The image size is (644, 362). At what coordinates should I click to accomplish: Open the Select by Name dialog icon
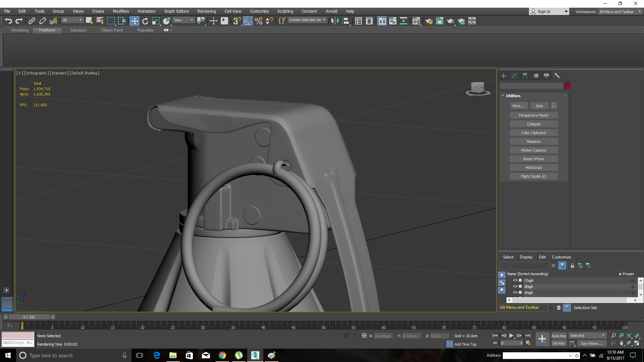click(100, 21)
